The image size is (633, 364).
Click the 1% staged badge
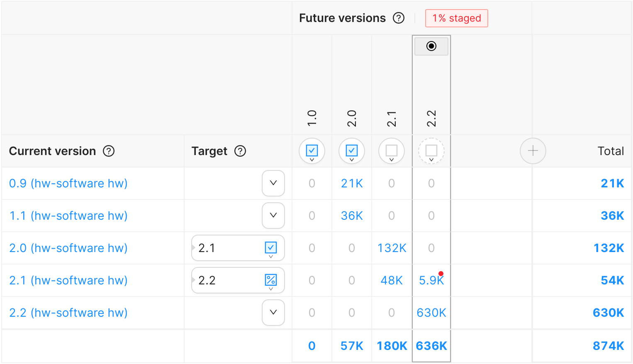(457, 18)
